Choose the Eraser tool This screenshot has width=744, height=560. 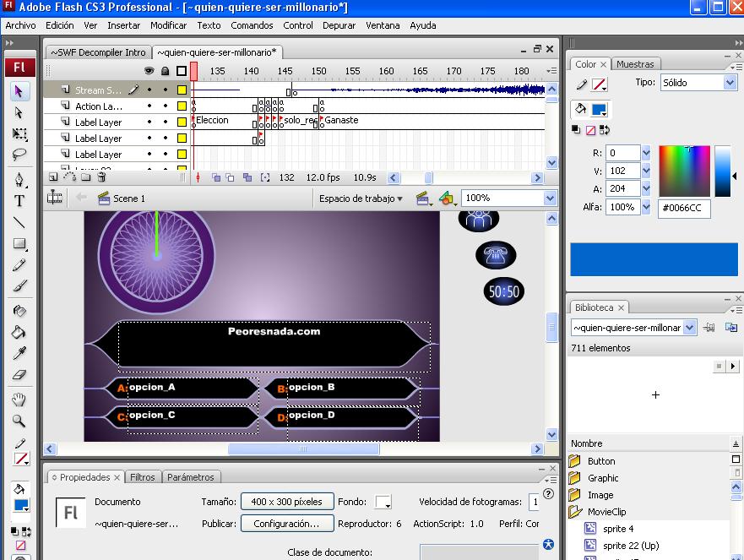click(x=19, y=375)
